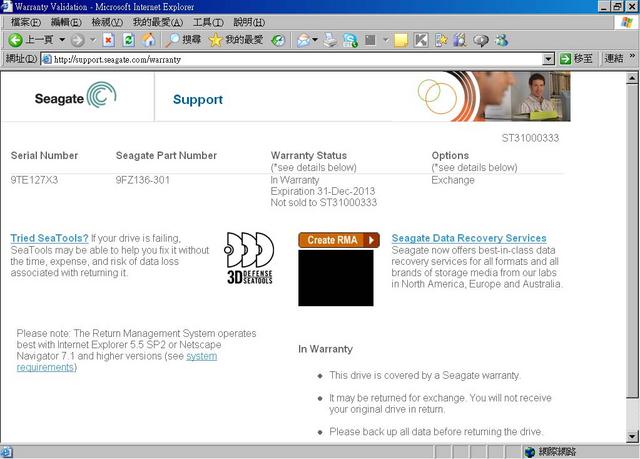This screenshot has width=640, height=459.
Task: Open the 工具 menu
Action: [x=208, y=22]
